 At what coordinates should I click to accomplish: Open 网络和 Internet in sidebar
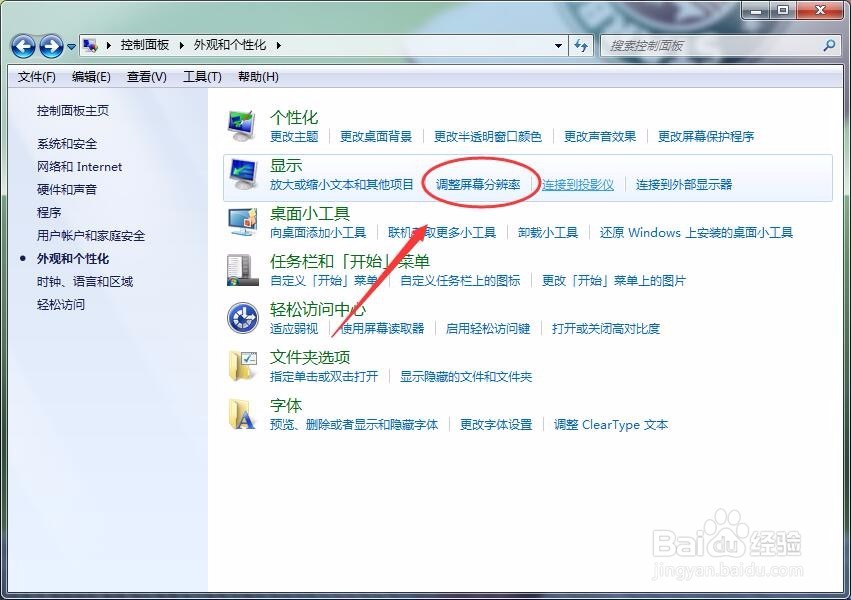tap(79, 167)
